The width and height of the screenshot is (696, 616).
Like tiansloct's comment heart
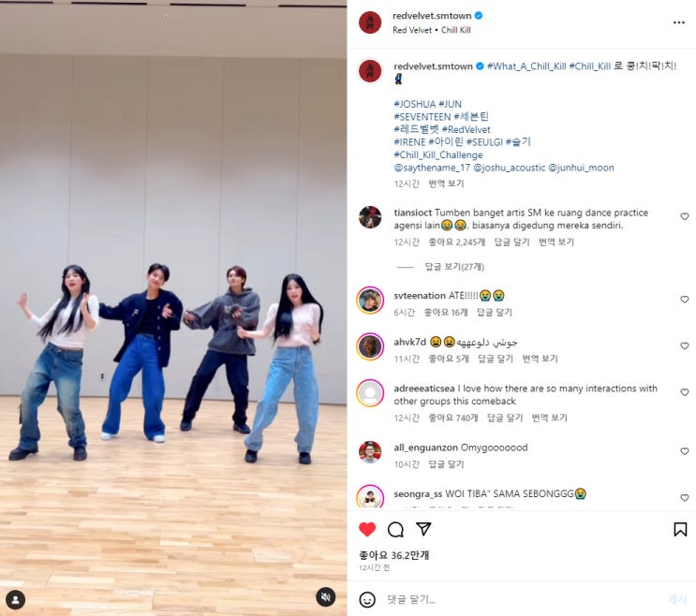point(685,216)
